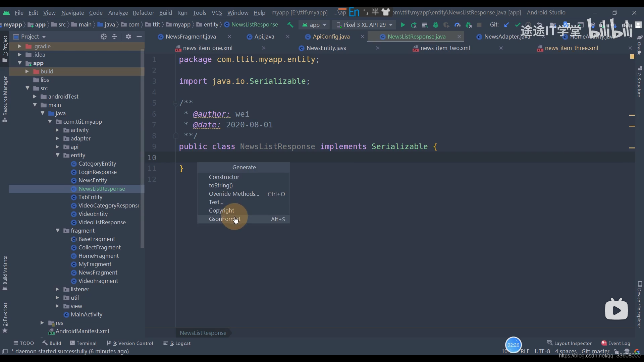Start debugging with the green bug icon
The image size is (644, 362).
[436, 25]
